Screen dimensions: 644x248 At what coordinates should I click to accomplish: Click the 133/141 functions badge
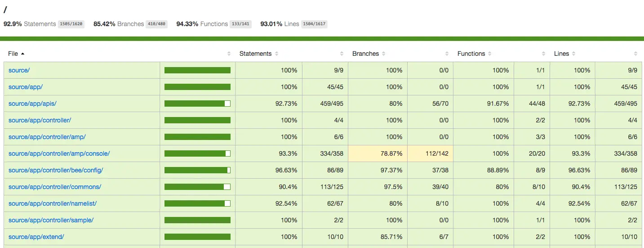pyautogui.click(x=240, y=24)
